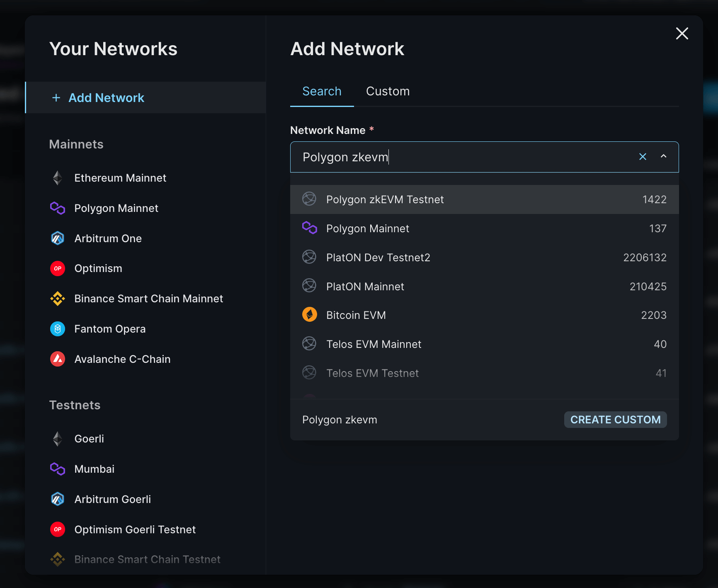Viewport: 718px width, 588px height.
Task: Click the Polygon Mainnet network icon
Action: [x=58, y=208]
